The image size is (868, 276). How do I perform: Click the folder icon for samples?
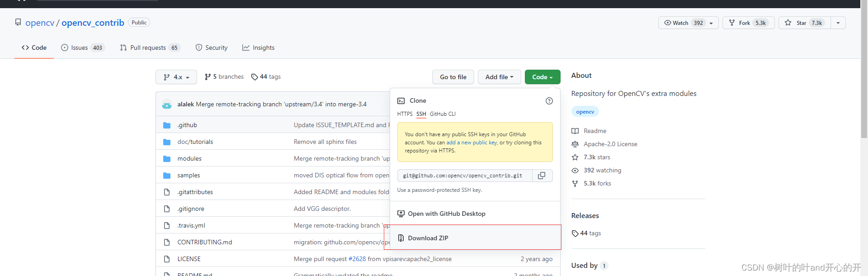167,176
